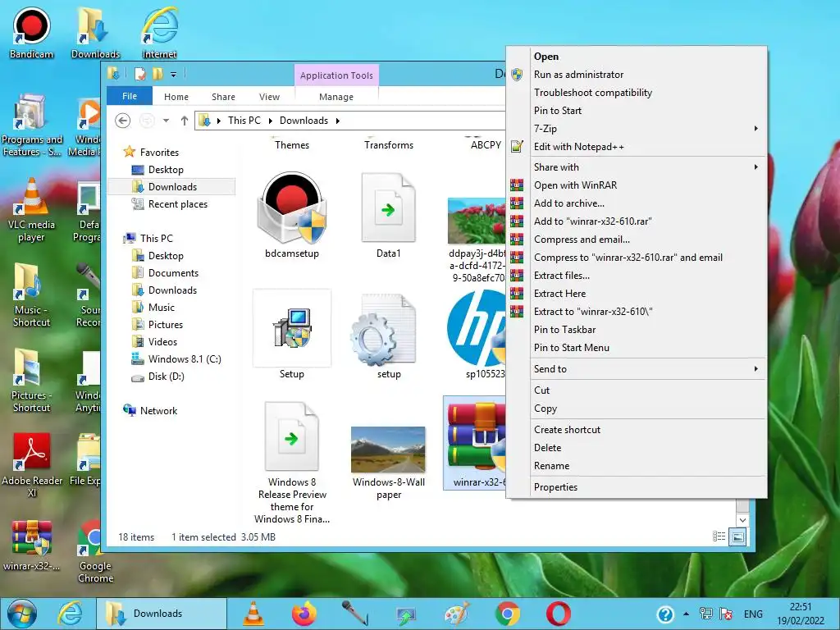840x630 pixels.
Task: Select the HP sp105523 installer
Action: click(477, 335)
